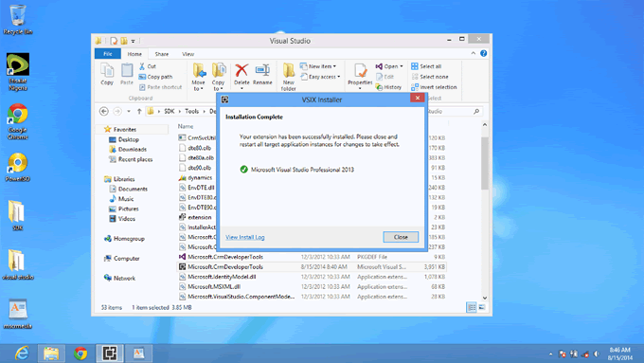Click the Close button in VSIX Installer

(x=401, y=237)
